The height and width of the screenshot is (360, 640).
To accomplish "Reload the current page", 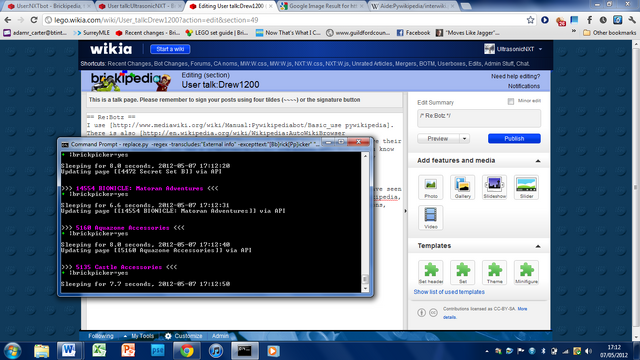I will [x=34, y=20].
